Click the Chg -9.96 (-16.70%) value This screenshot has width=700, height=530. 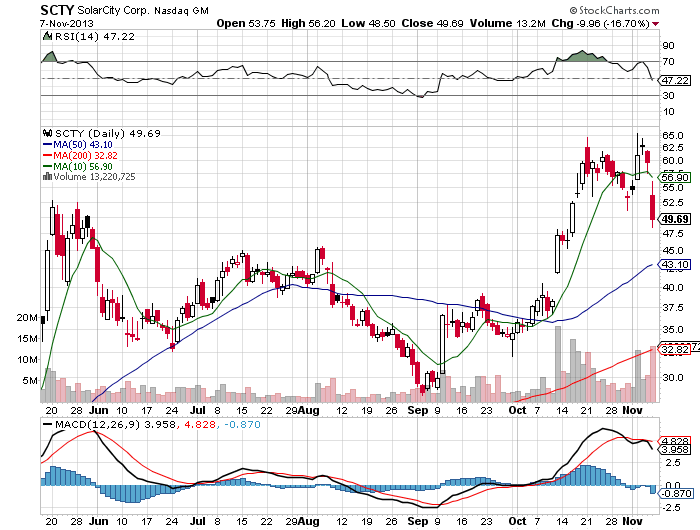600,23
